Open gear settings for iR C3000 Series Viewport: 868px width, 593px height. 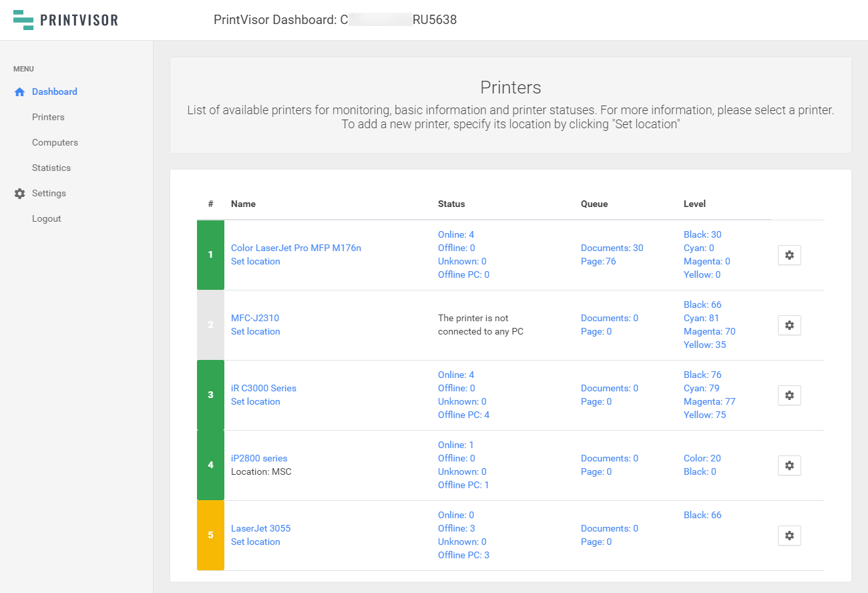click(789, 395)
